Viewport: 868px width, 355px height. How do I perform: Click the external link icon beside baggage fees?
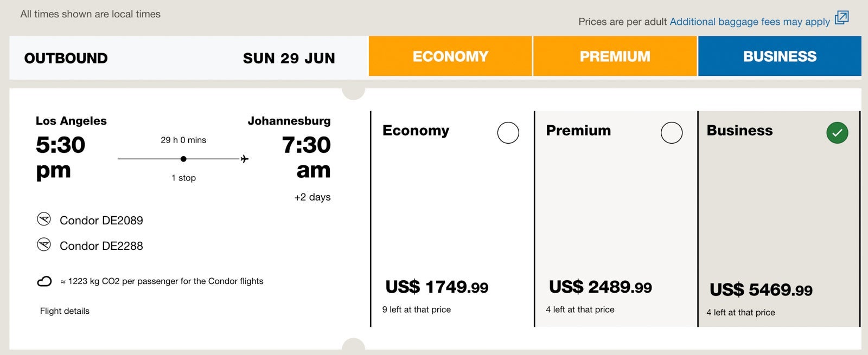[842, 18]
